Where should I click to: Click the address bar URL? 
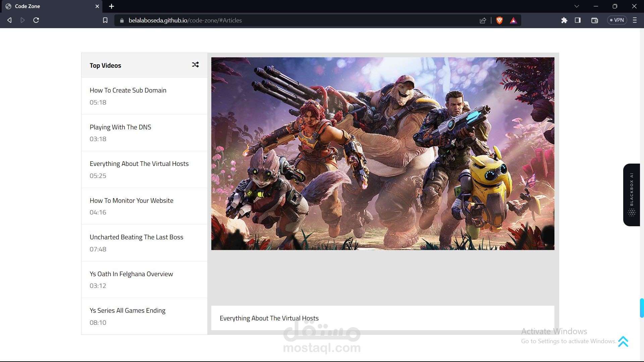pos(185,20)
